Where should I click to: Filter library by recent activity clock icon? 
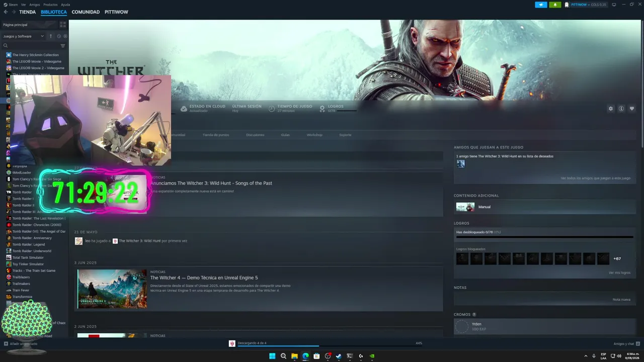click(x=59, y=36)
